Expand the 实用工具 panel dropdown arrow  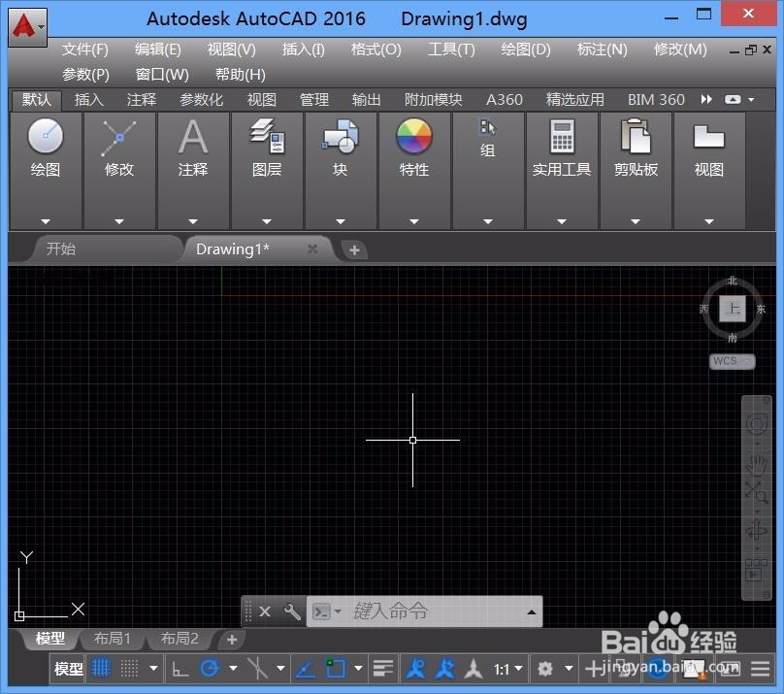(x=562, y=221)
